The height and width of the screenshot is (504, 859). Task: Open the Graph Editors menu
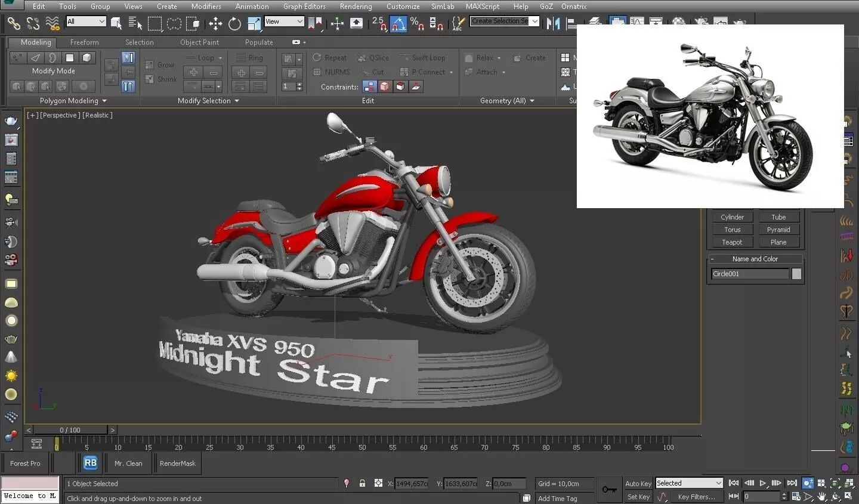click(304, 7)
